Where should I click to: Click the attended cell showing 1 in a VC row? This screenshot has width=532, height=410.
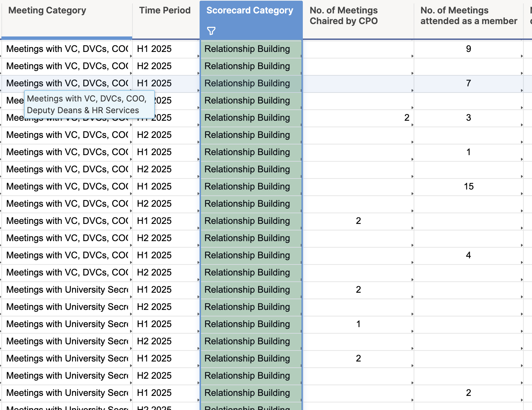(x=468, y=152)
